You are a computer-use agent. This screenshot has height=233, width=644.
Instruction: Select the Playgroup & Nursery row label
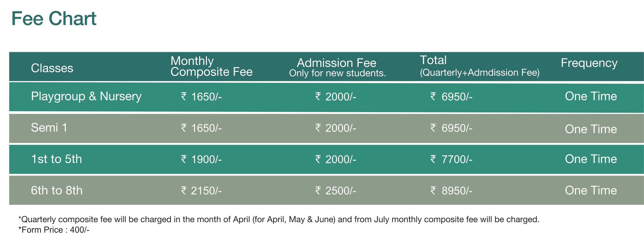click(x=86, y=97)
